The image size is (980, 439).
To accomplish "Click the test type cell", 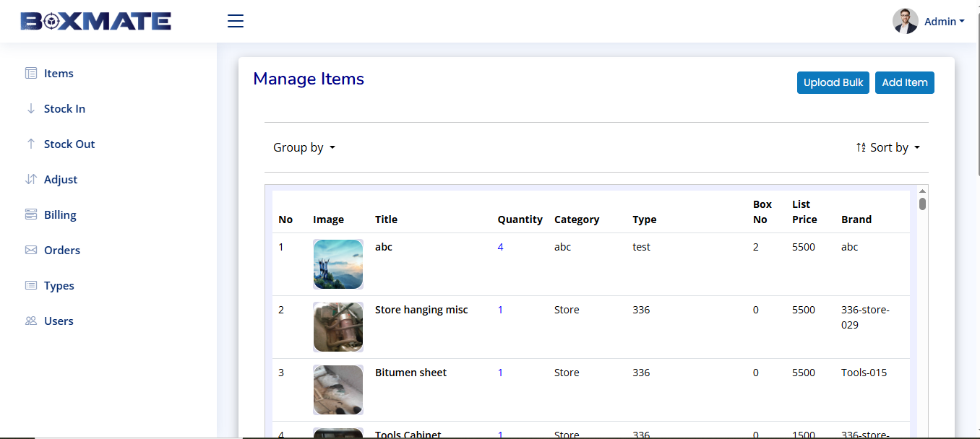I will [x=641, y=247].
